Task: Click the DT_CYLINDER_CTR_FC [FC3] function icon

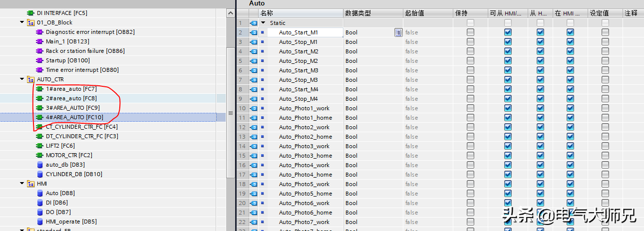Action: point(40,136)
